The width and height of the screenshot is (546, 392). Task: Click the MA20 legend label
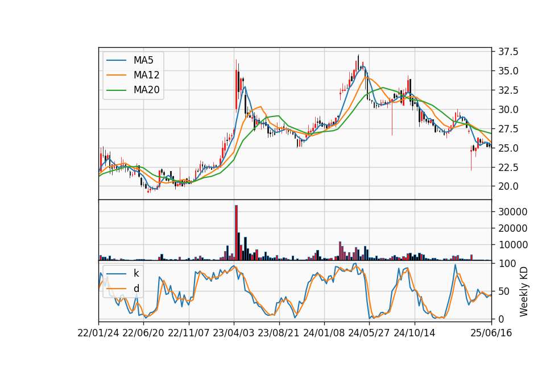146,90
